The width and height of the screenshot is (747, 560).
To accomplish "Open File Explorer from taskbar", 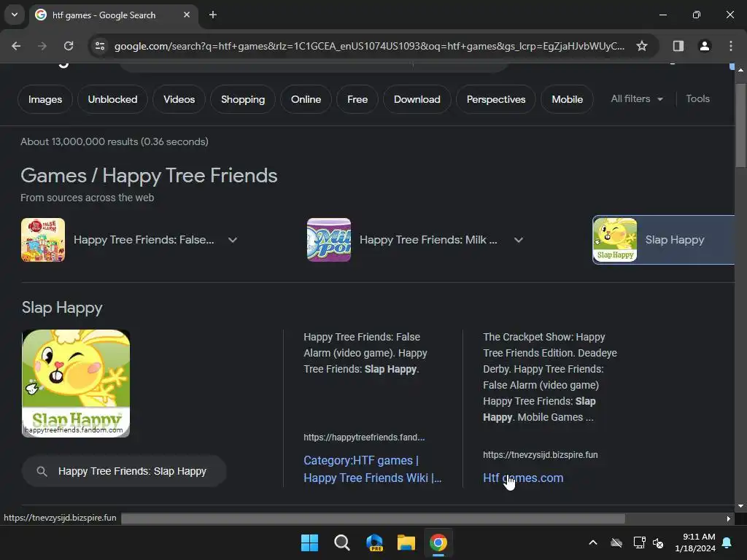I will tap(406, 542).
